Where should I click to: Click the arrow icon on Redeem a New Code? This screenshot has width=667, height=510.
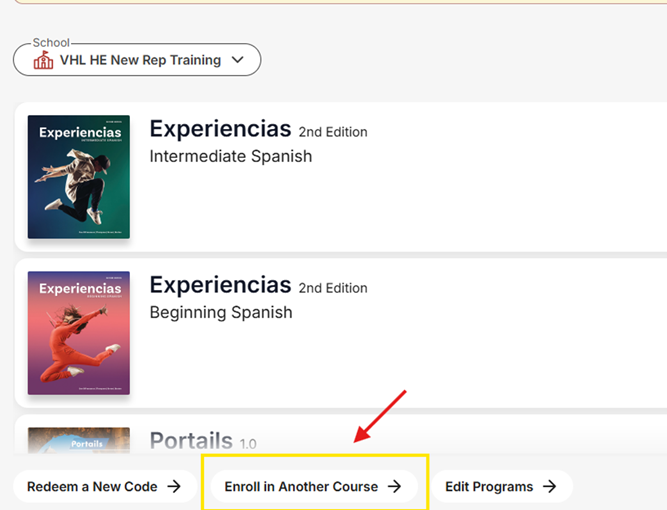174,486
